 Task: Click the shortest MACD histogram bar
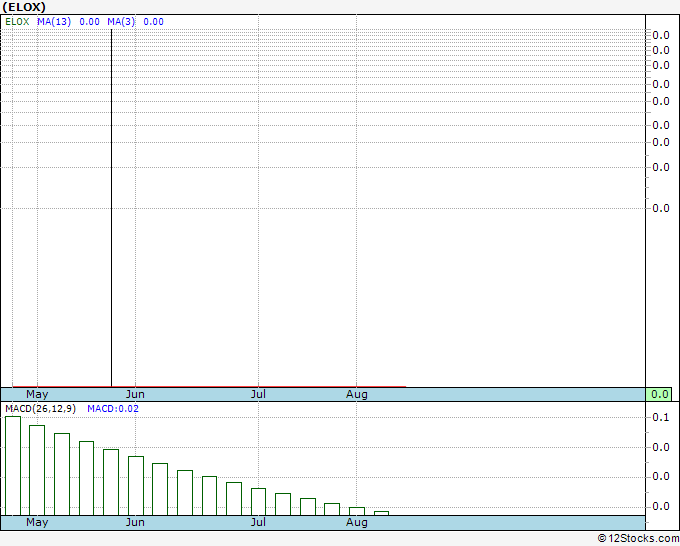coord(381,513)
